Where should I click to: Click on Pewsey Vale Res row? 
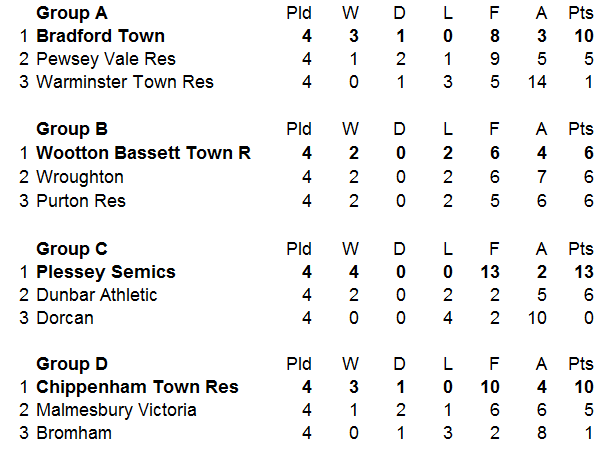[105, 59]
